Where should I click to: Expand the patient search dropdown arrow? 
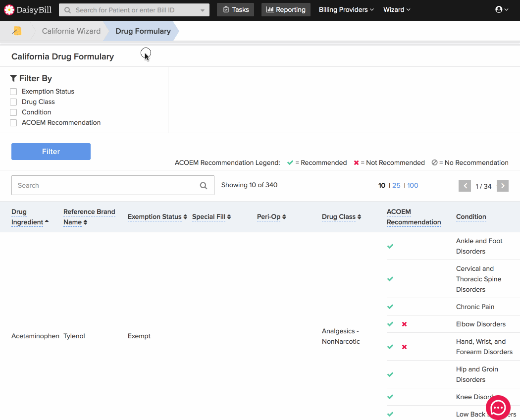click(x=203, y=10)
